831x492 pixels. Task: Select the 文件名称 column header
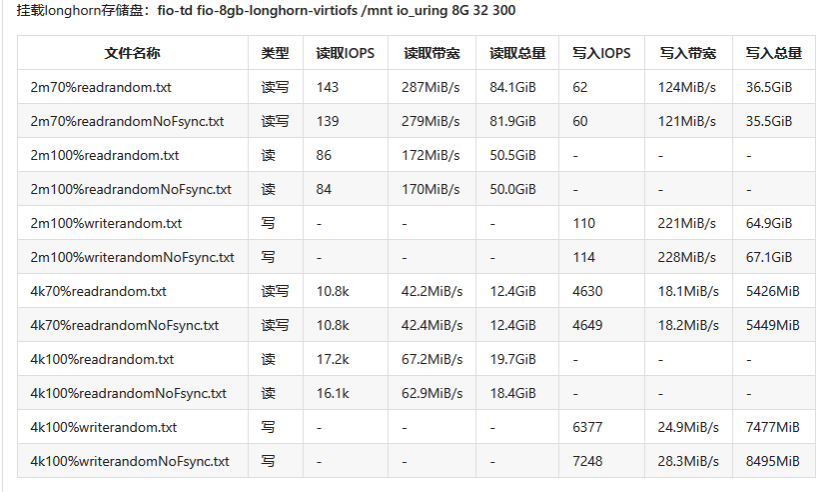pyautogui.click(x=132, y=53)
